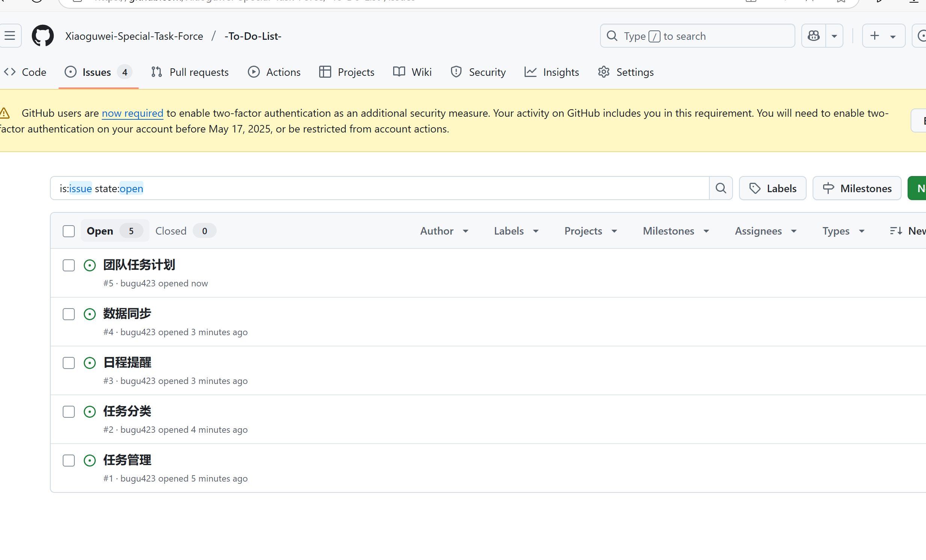The height and width of the screenshot is (560, 926).
Task: Click the Copilot icon in header
Action: 814,36
